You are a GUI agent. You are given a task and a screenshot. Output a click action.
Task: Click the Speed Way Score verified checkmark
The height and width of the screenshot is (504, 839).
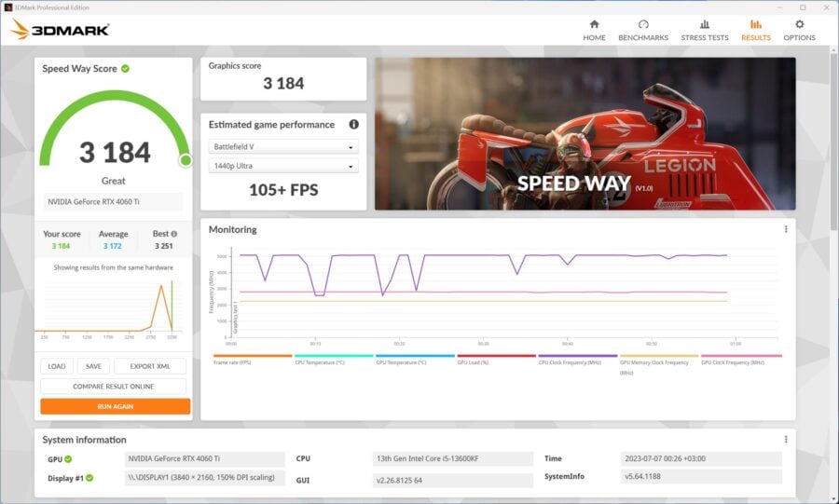tap(125, 68)
